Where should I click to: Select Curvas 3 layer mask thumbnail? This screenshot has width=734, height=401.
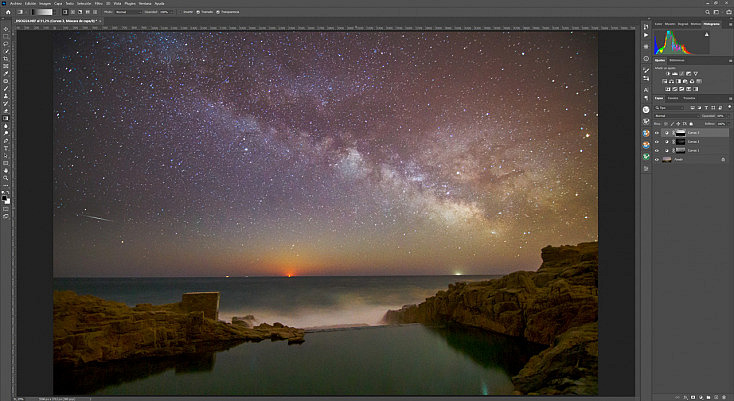point(681,133)
